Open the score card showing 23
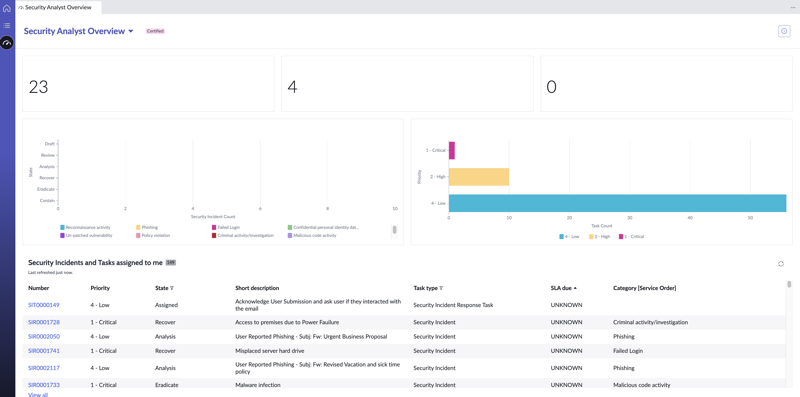The image size is (800, 397). tap(148, 84)
